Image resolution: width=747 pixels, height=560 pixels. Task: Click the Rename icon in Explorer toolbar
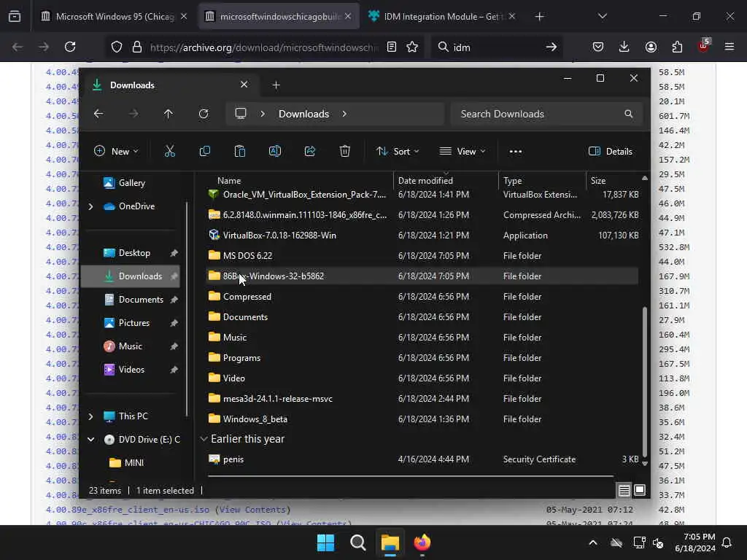pos(275,152)
